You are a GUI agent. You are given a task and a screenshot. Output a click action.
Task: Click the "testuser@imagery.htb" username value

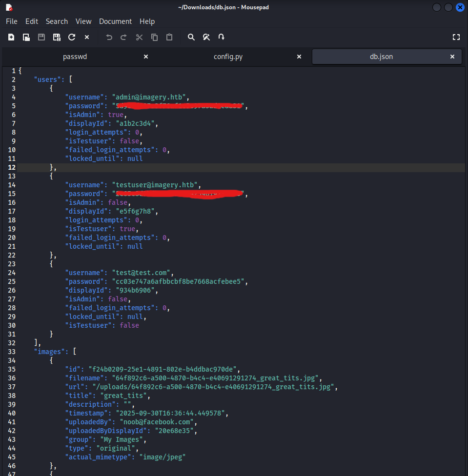(155, 185)
